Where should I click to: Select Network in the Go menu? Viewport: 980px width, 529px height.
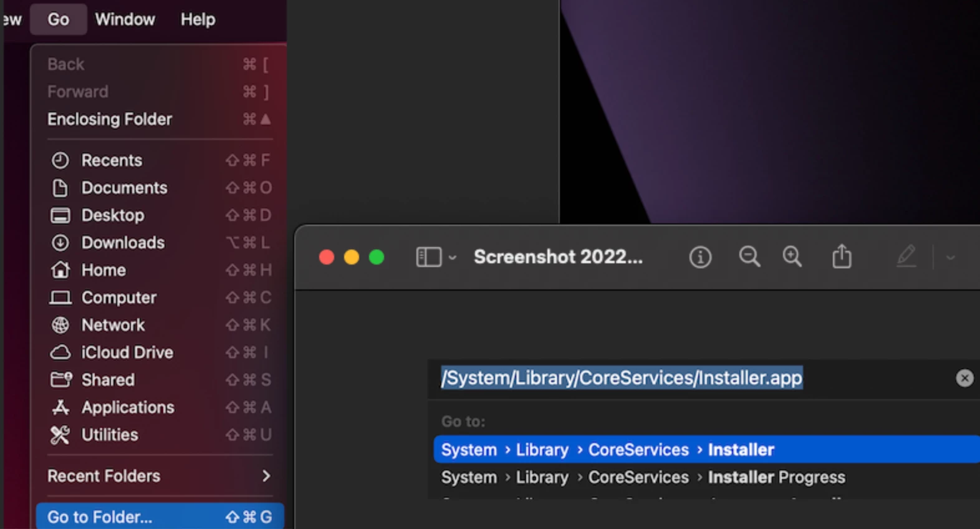point(159,325)
